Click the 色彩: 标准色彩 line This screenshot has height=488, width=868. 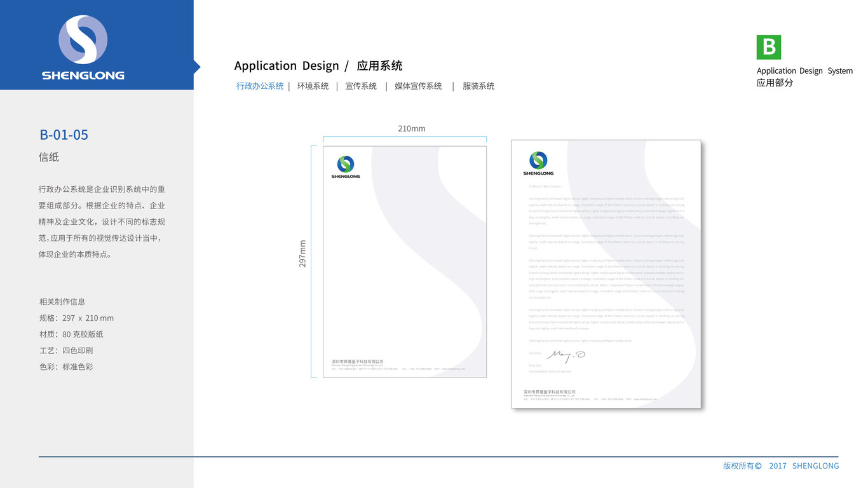[x=66, y=367]
